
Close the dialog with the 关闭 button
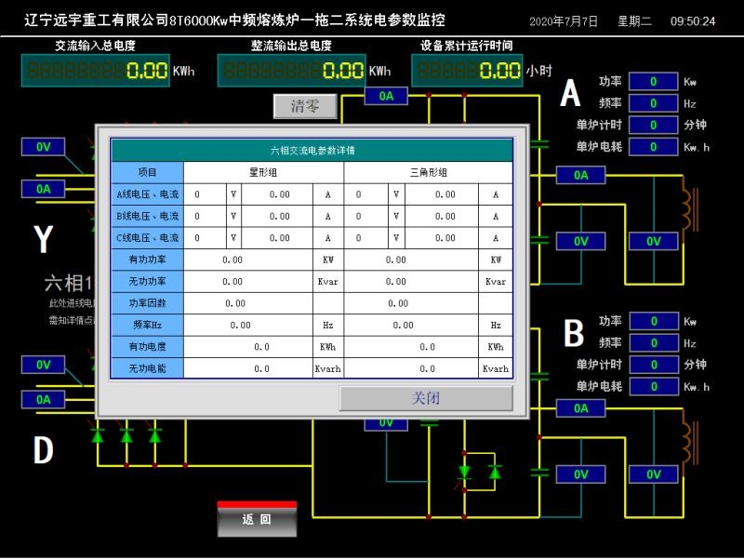click(426, 398)
